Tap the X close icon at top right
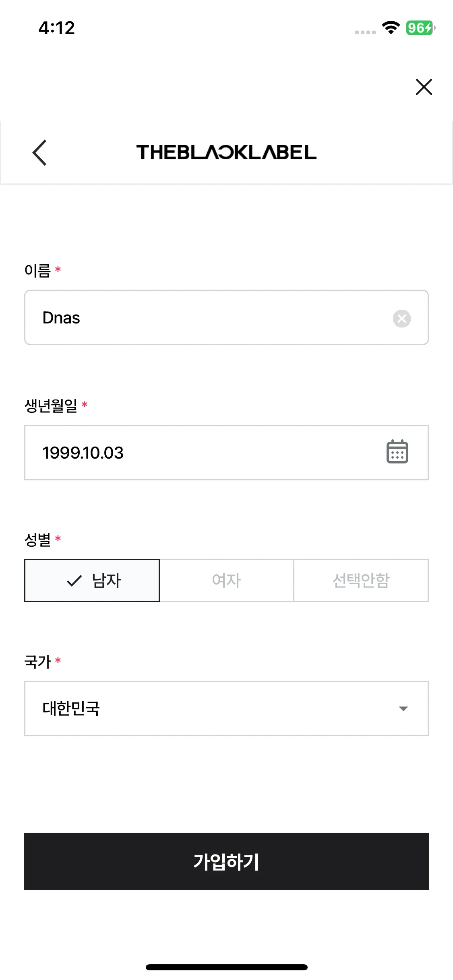 click(424, 87)
